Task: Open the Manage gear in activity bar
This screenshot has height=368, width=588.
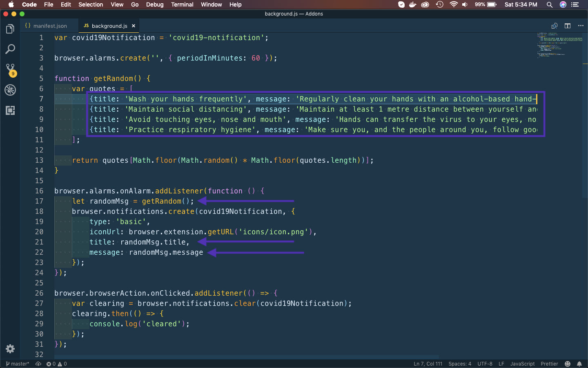Action: (10, 349)
